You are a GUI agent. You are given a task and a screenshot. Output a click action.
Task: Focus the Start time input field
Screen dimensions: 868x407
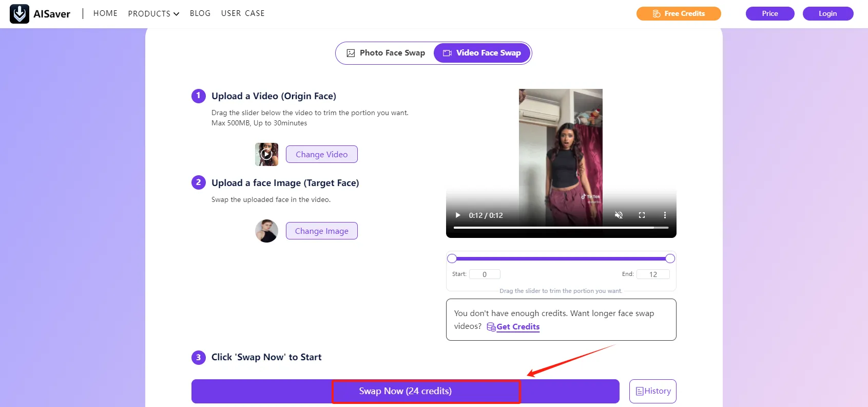(485, 274)
